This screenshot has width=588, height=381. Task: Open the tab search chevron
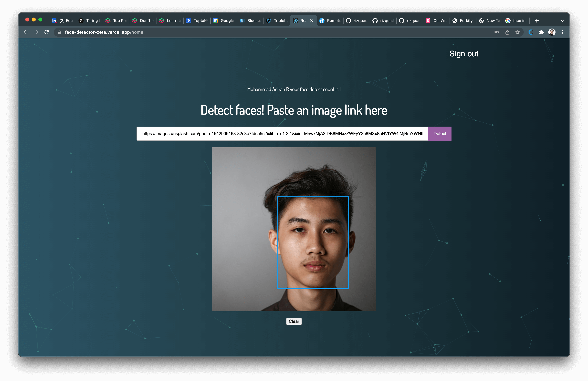(x=563, y=20)
